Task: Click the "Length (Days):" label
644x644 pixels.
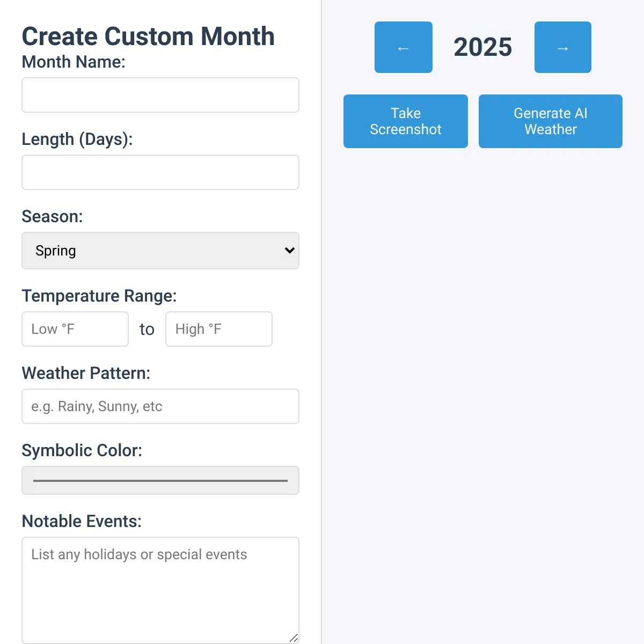Action: click(x=77, y=140)
